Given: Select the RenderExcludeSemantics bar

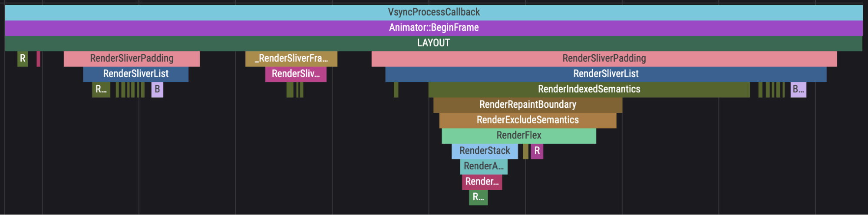Looking at the screenshot, I should pos(527,120).
